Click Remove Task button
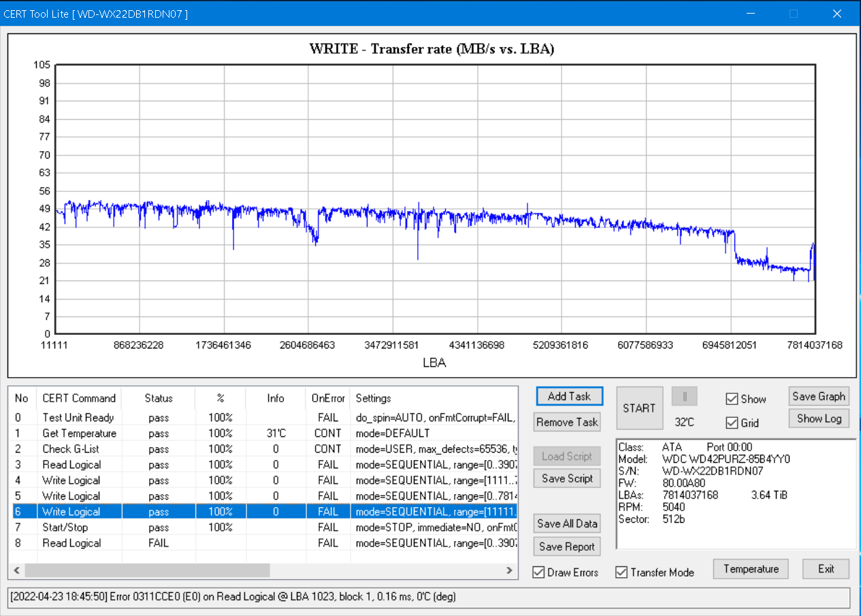Viewport: 861px width, 616px height. pos(567,422)
